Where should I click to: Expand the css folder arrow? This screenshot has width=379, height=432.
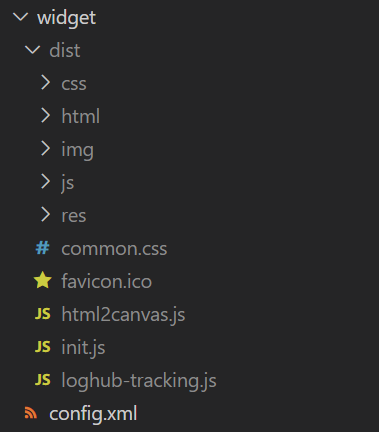pyautogui.click(x=45, y=83)
